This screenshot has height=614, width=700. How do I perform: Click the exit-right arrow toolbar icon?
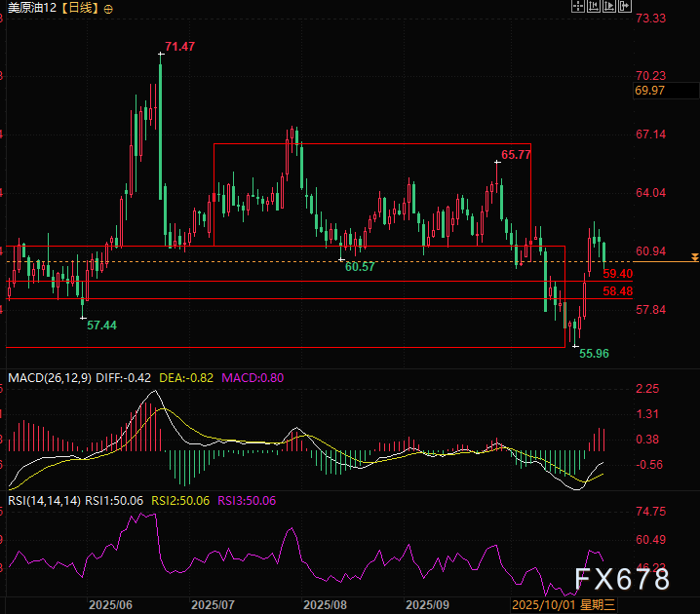point(626,7)
